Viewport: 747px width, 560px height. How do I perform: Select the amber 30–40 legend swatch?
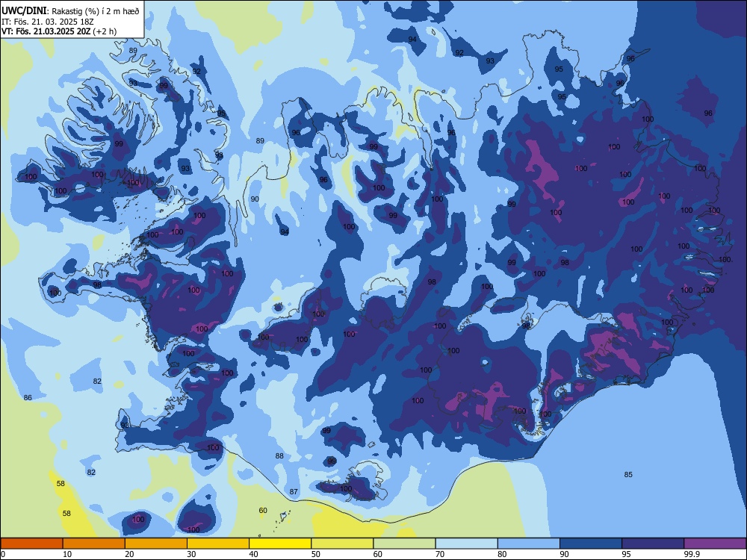(218, 544)
